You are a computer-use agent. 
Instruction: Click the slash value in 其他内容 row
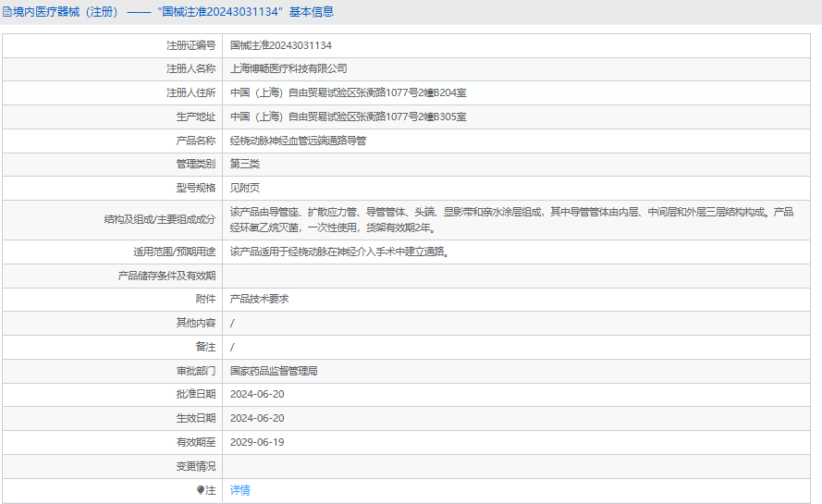click(x=232, y=323)
